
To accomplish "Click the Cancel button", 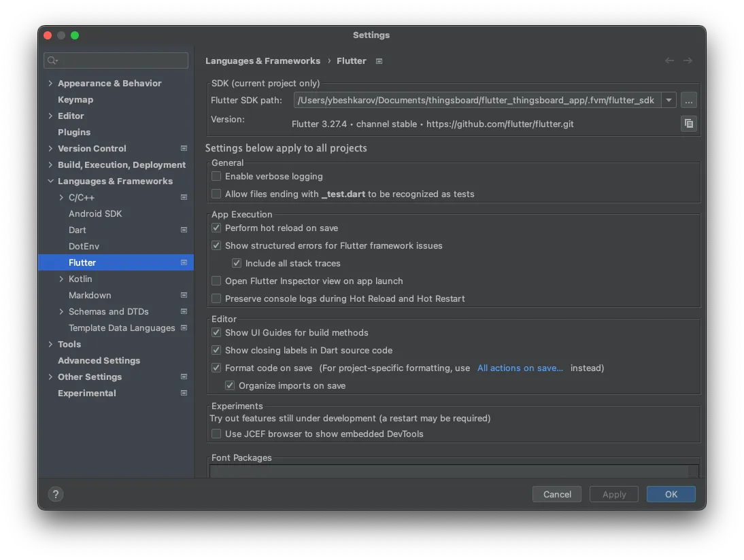I will [x=557, y=494].
